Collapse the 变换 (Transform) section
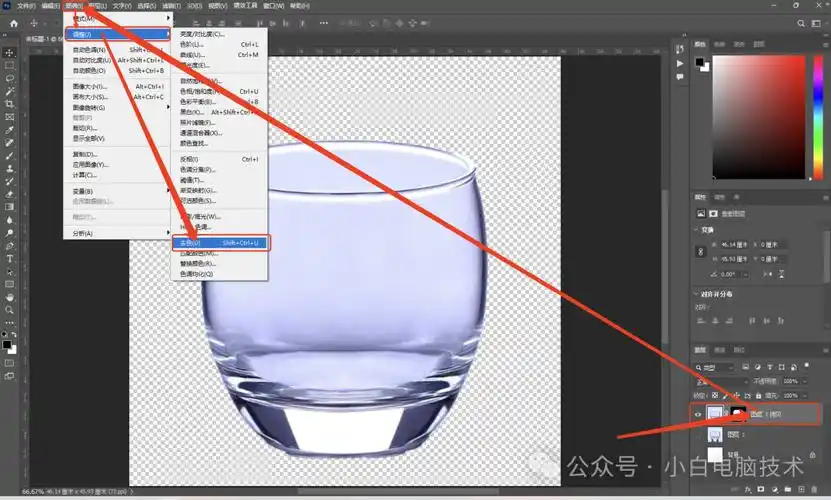 697,229
